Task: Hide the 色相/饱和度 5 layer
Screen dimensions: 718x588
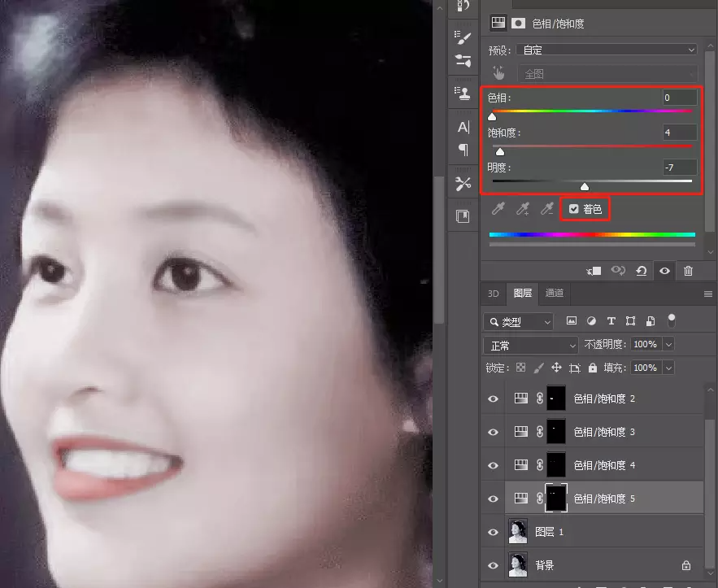Action: [x=493, y=499]
